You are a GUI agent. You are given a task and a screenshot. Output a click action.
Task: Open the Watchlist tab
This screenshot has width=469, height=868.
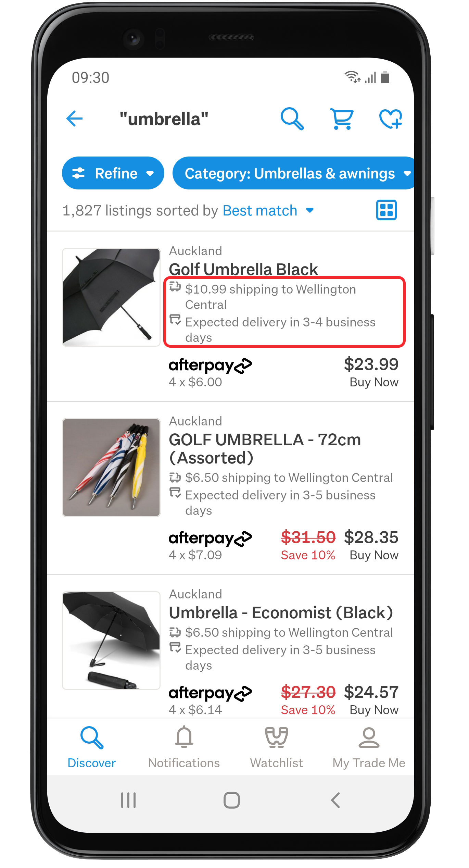pos(277,747)
